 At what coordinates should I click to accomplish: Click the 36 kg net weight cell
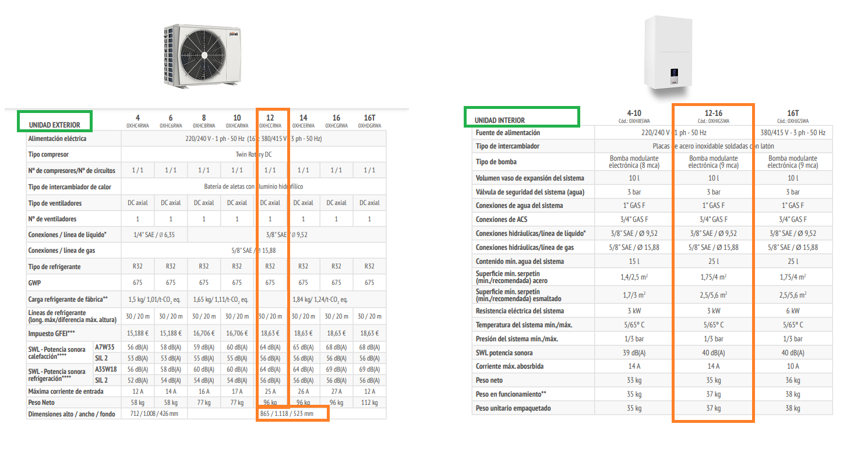click(x=793, y=380)
